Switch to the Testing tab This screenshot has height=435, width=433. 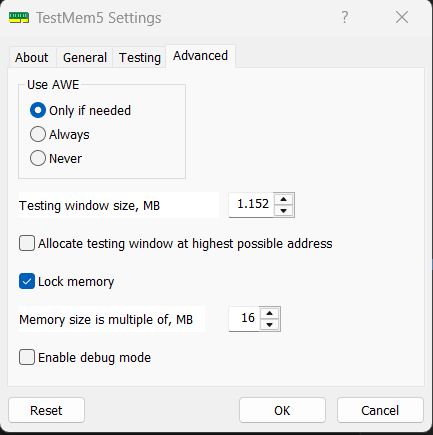[x=140, y=57]
